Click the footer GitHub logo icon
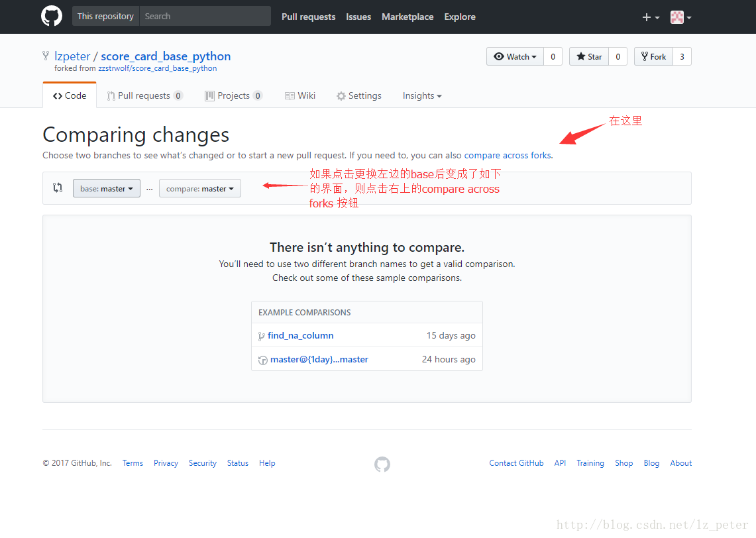The width and height of the screenshot is (756, 538). 382,464
